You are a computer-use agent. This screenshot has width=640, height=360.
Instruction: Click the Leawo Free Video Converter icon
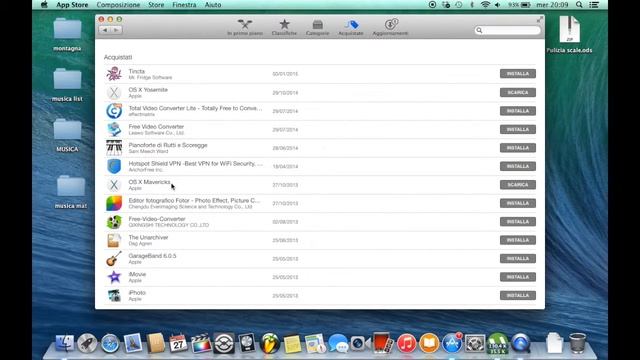click(x=114, y=129)
